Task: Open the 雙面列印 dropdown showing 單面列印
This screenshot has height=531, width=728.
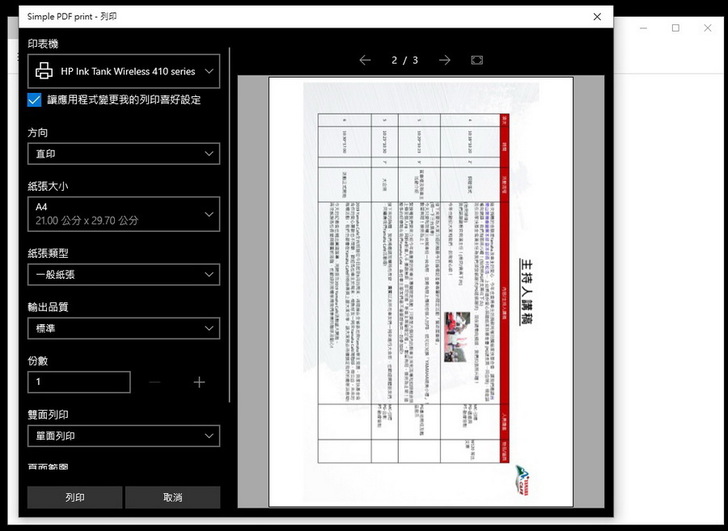Action: (x=124, y=436)
